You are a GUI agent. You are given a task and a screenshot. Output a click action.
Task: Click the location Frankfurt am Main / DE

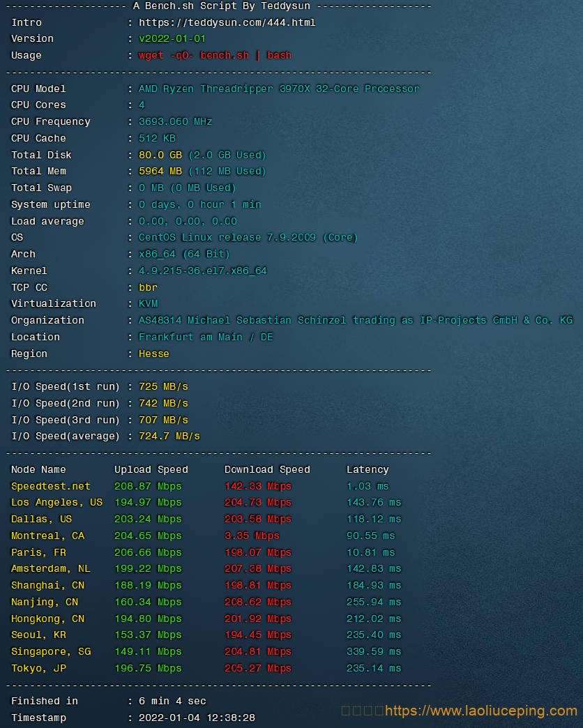point(206,337)
